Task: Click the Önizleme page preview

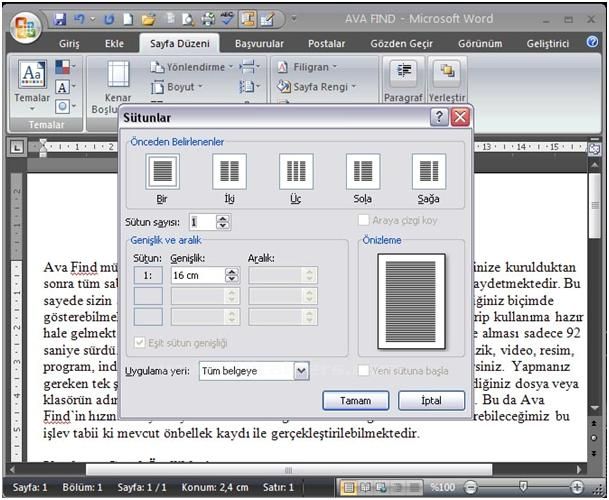Action: 411,301
